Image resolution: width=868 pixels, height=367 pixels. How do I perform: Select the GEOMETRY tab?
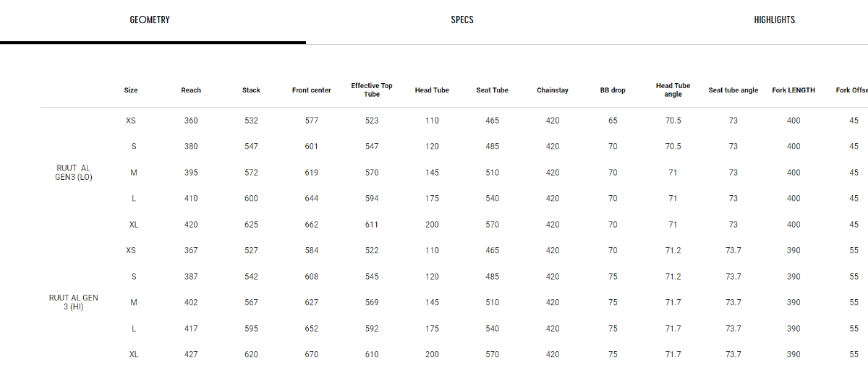(150, 20)
